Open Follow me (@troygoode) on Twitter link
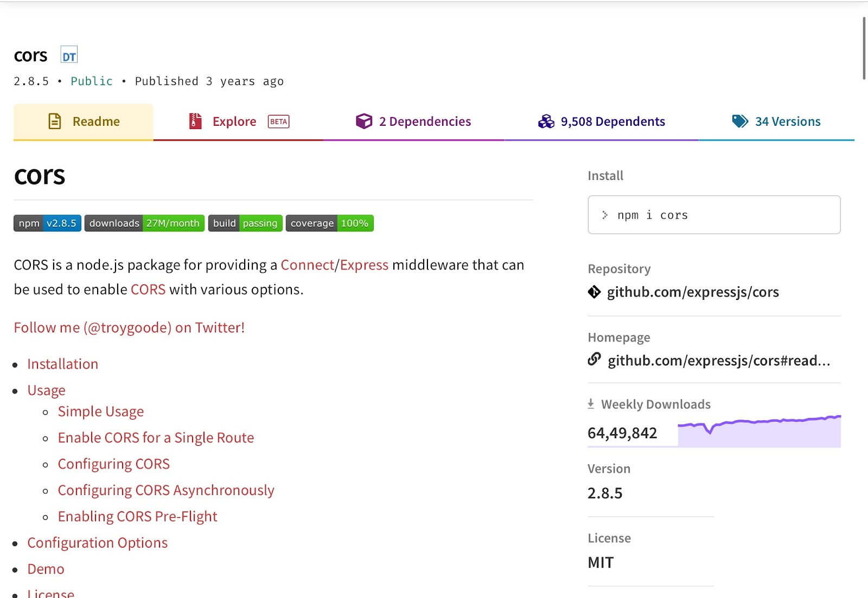Screen dimensions: 868x598 point(129,327)
